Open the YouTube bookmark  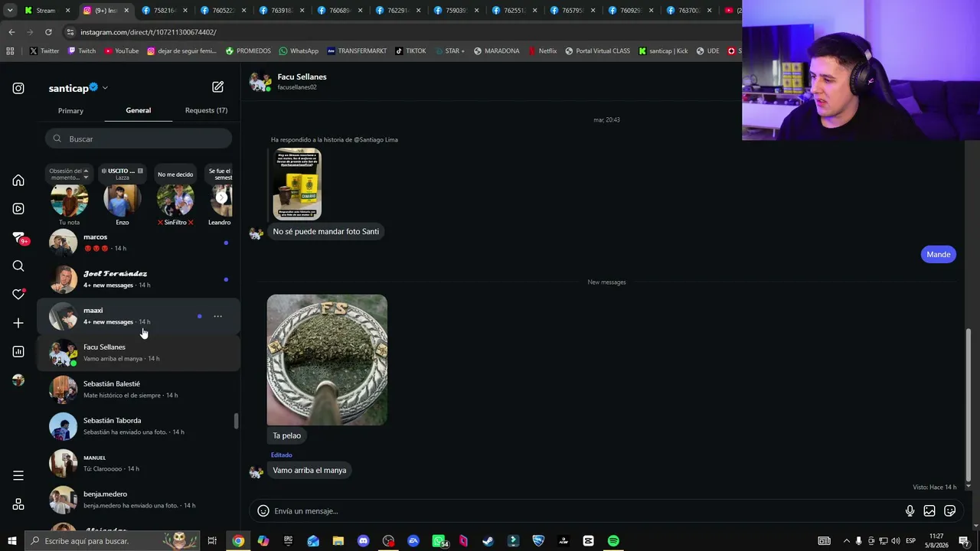(121, 51)
